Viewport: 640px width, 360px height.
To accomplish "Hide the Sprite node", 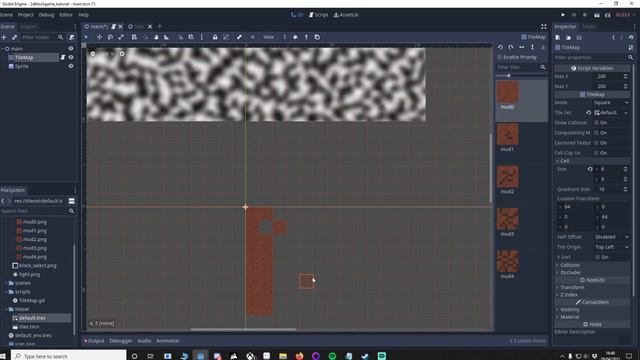I will pyautogui.click(x=71, y=66).
